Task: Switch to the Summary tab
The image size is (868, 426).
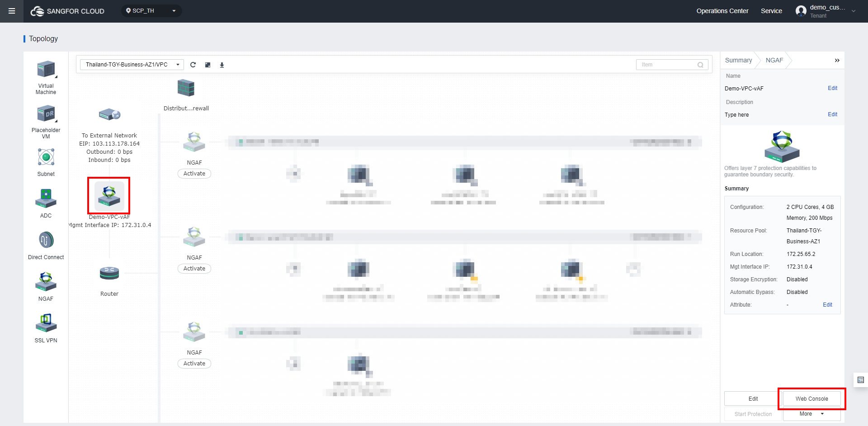Action: (x=738, y=60)
